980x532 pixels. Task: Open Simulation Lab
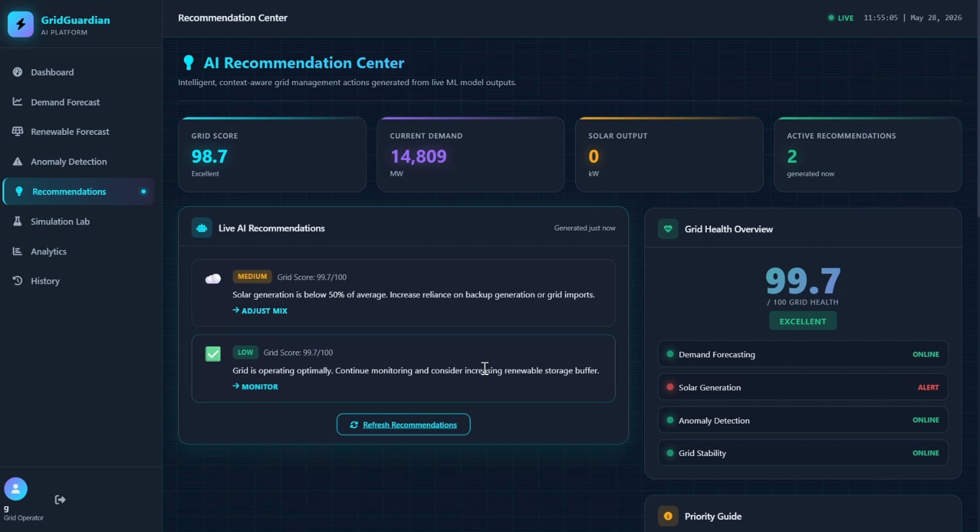pyautogui.click(x=78, y=221)
